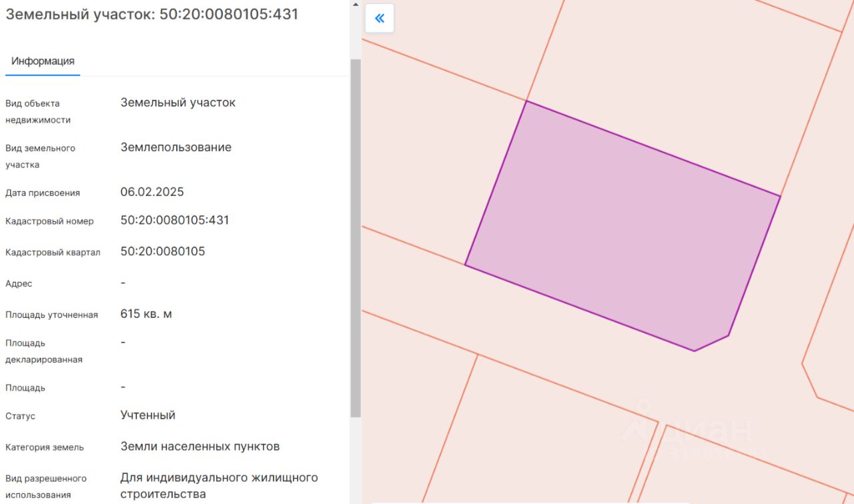Viewport: 854px width, 504px height.
Task: Click the label Категория земель
Action: (45, 447)
